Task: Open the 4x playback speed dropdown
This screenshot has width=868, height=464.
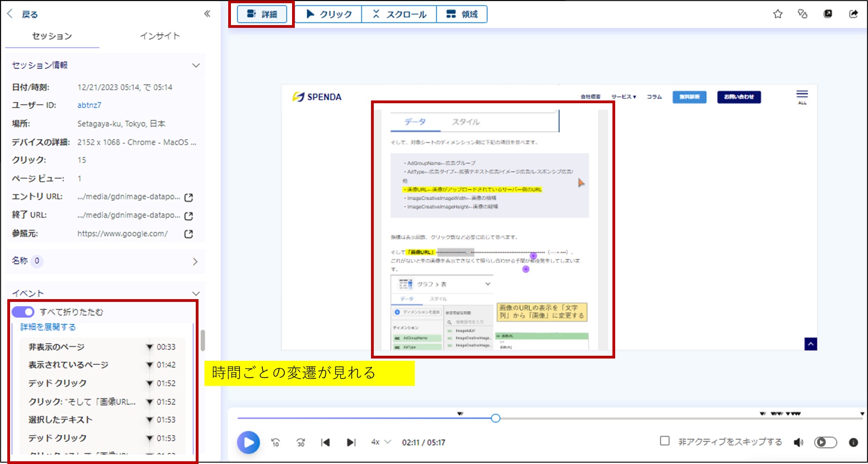Action: click(381, 442)
